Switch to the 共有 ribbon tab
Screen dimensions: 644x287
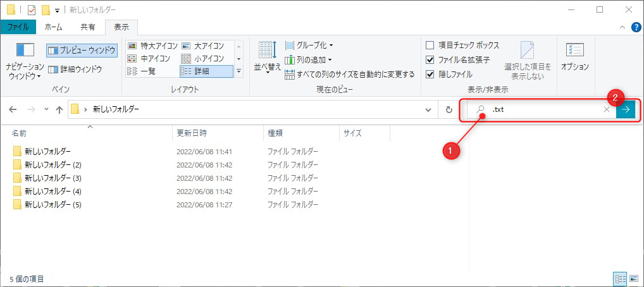click(87, 27)
